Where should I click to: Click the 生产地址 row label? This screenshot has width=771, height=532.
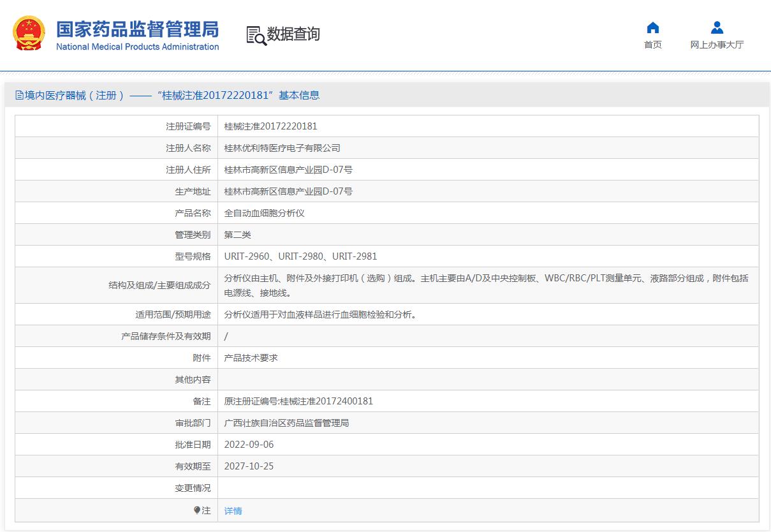coord(193,191)
